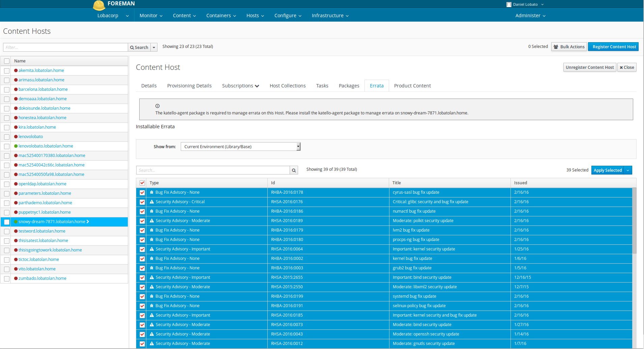Click the info icon in katello-agent notice

point(157,106)
